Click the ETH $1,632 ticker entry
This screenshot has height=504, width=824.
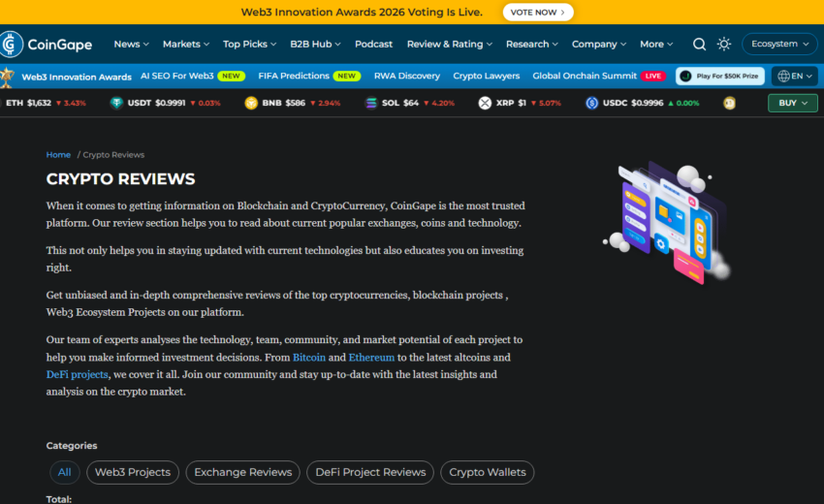click(46, 103)
